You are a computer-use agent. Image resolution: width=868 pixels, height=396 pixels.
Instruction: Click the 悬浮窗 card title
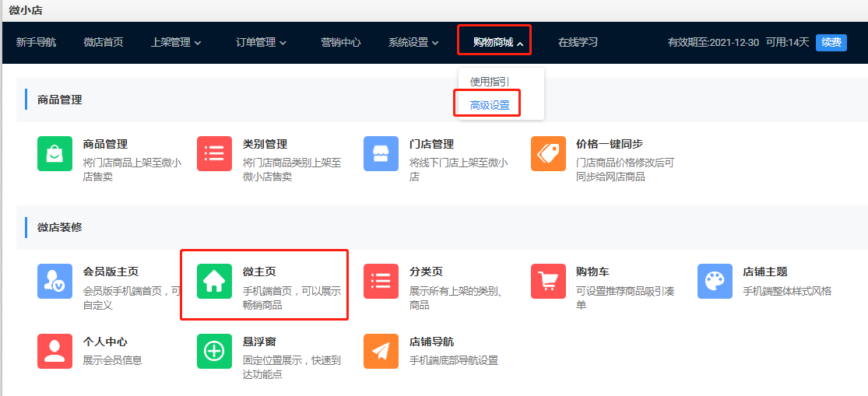click(260, 342)
